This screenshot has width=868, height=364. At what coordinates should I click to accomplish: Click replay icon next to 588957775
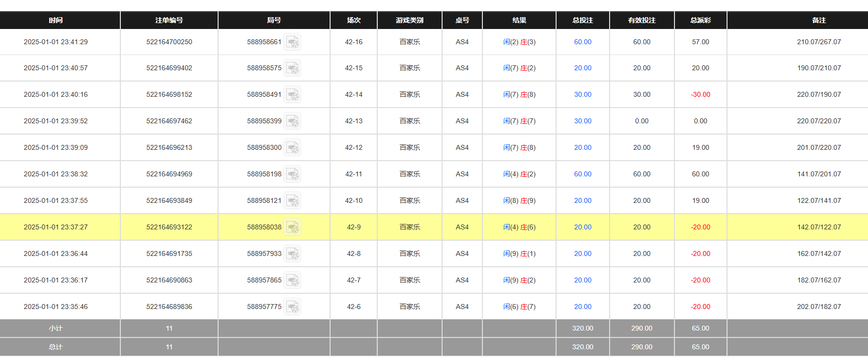tap(292, 307)
